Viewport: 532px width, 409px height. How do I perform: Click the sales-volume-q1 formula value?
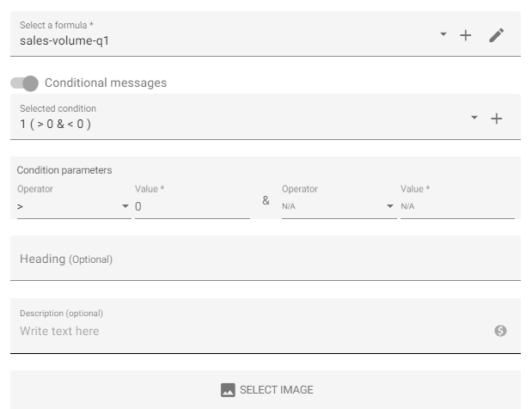coord(64,40)
